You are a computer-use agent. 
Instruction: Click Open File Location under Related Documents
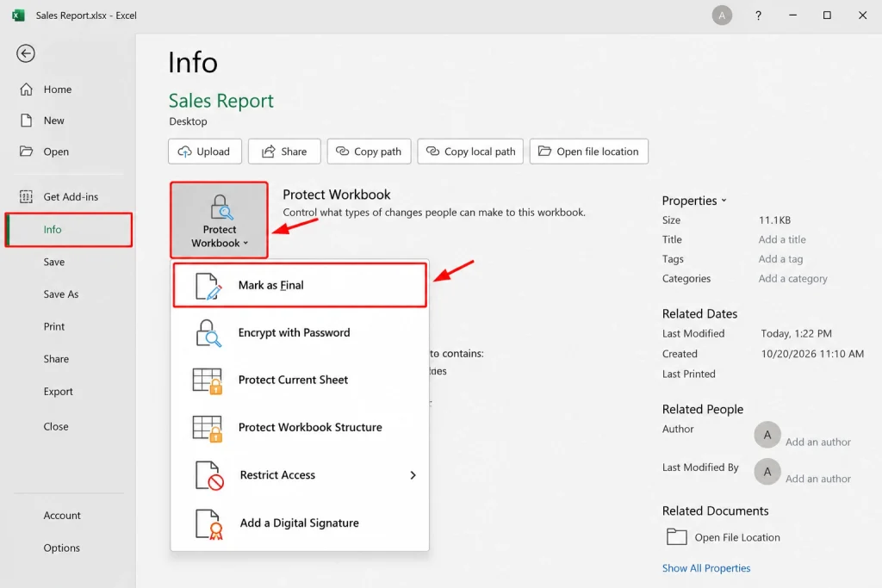coord(737,537)
